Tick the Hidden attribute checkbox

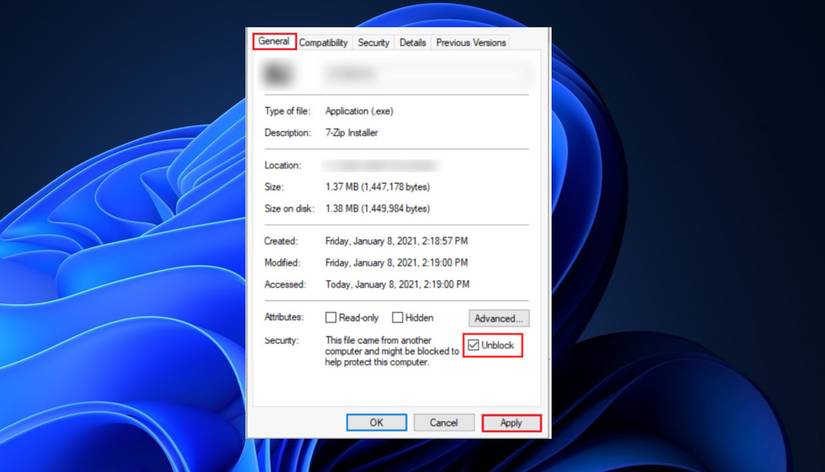397,317
